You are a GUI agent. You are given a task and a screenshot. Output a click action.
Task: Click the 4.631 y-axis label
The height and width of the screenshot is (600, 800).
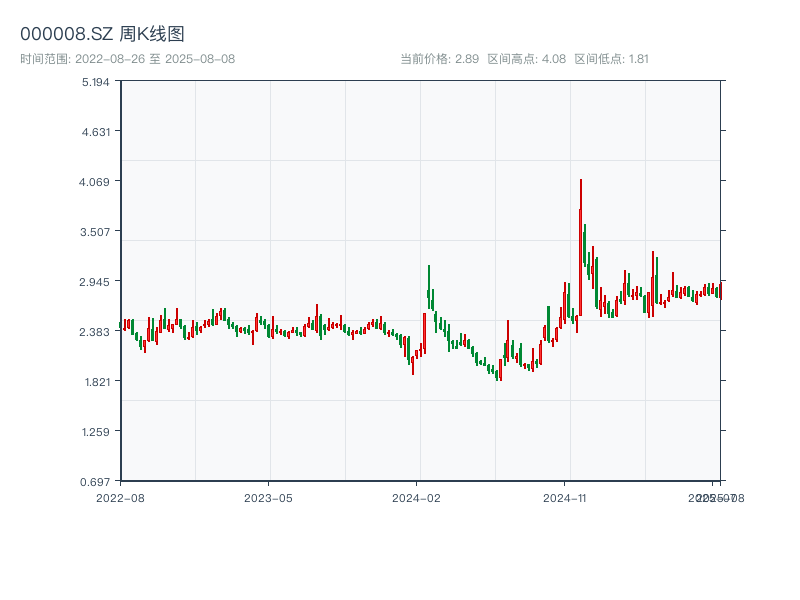tap(95, 131)
